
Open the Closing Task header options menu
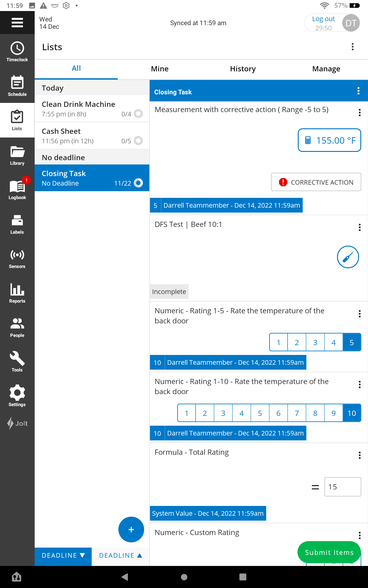pos(358,91)
